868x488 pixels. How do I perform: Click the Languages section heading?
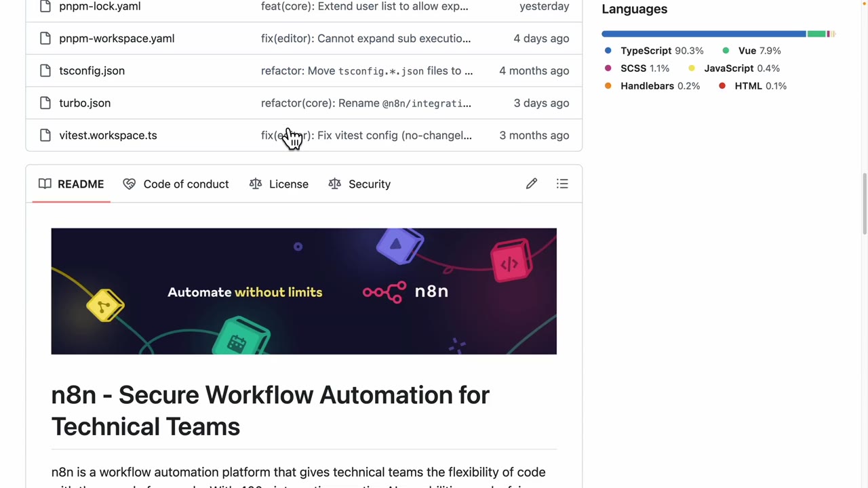tap(635, 9)
